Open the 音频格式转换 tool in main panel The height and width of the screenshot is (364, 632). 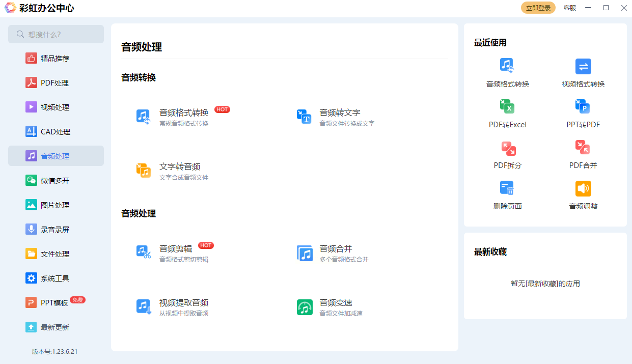coord(183,117)
